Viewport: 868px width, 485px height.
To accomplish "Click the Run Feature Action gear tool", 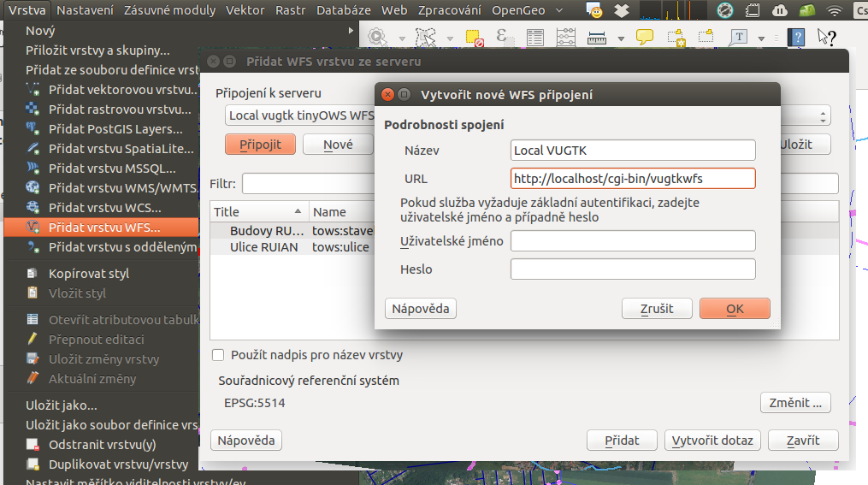I will click(377, 37).
